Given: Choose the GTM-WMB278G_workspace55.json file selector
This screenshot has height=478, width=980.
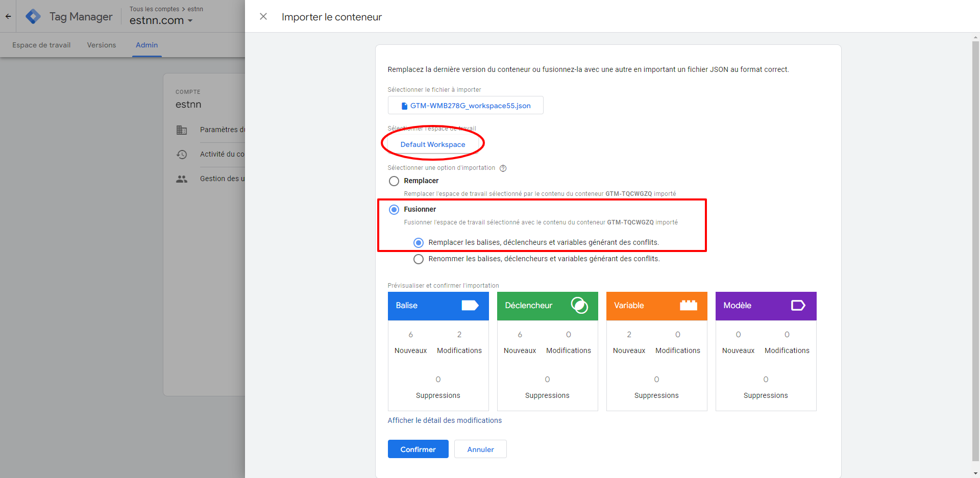Looking at the screenshot, I should pos(465,106).
